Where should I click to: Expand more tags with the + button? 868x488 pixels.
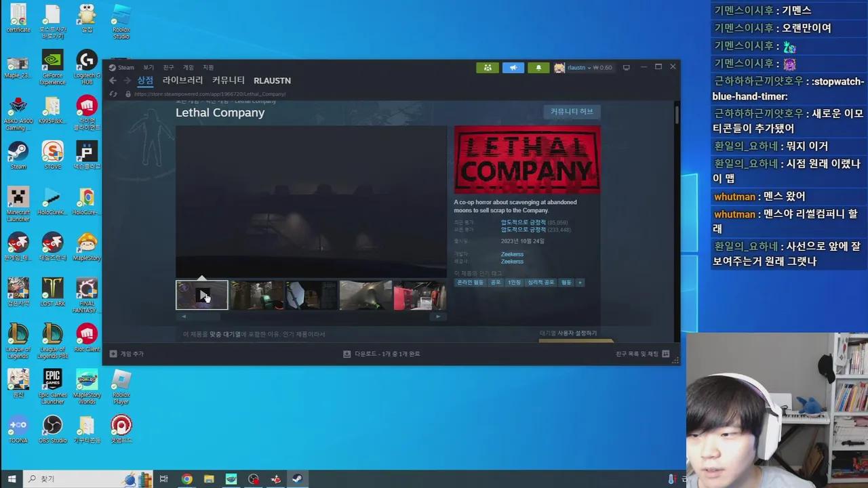click(580, 283)
